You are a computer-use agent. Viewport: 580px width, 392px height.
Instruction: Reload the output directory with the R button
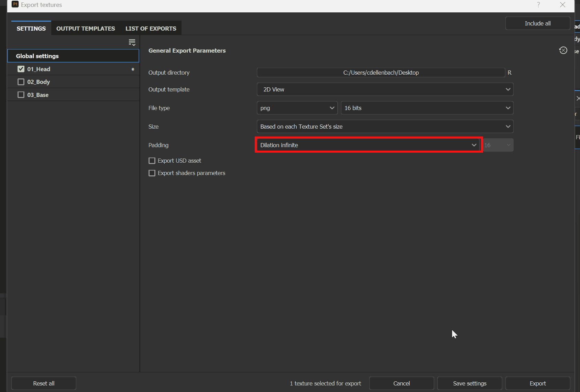(509, 73)
